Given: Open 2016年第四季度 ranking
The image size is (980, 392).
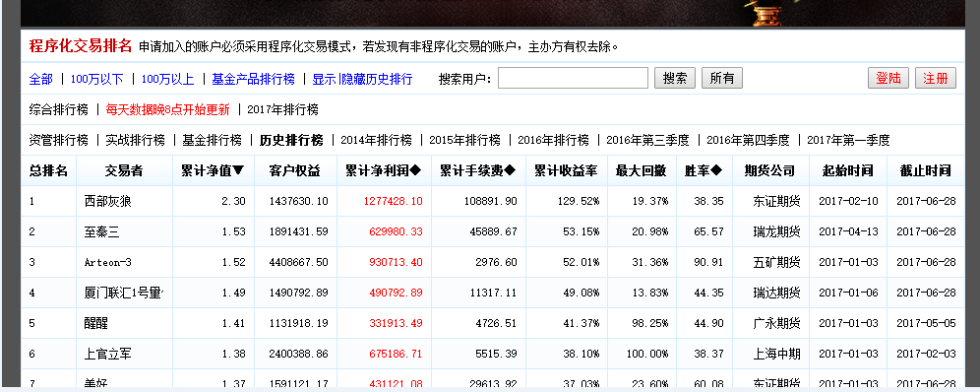Looking at the screenshot, I should pos(748,140).
